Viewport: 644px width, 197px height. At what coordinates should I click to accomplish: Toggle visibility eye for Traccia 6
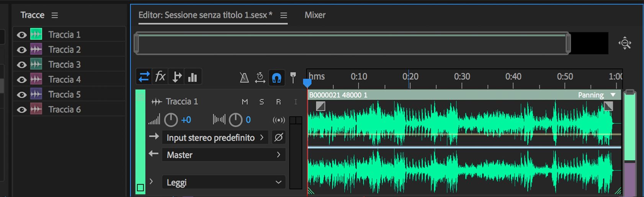(x=22, y=110)
